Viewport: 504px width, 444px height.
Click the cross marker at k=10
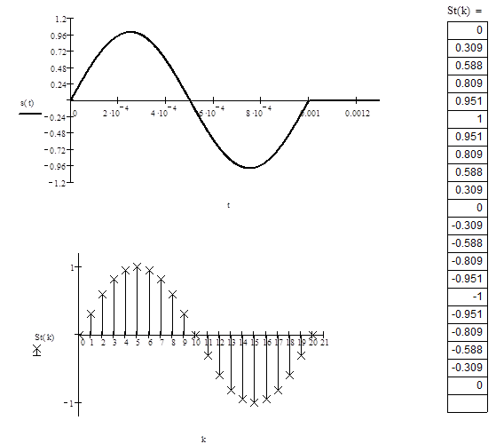(x=196, y=335)
